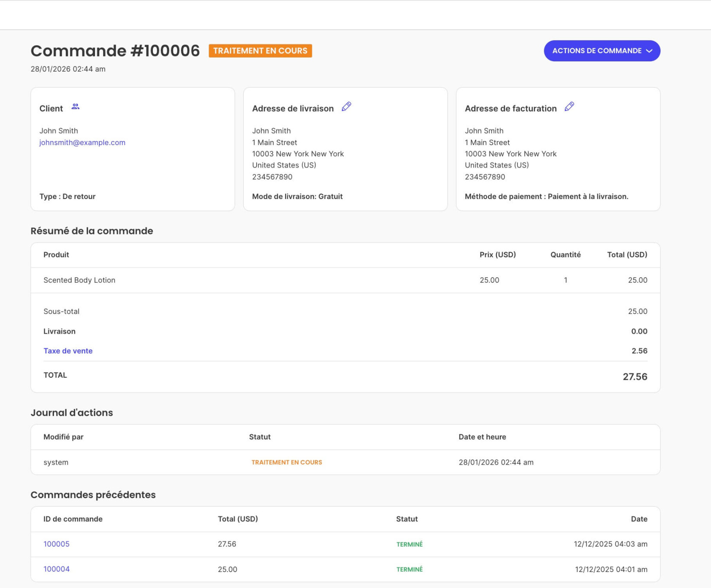
Task: Click the Terminé status for order 100005
Action: click(x=409, y=544)
